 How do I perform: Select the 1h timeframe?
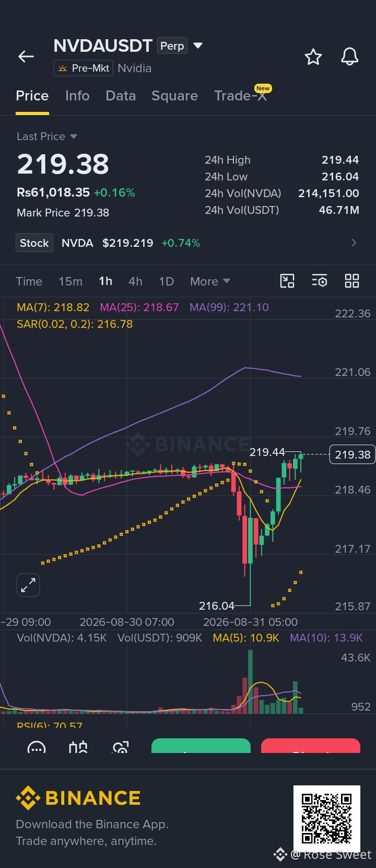(105, 281)
